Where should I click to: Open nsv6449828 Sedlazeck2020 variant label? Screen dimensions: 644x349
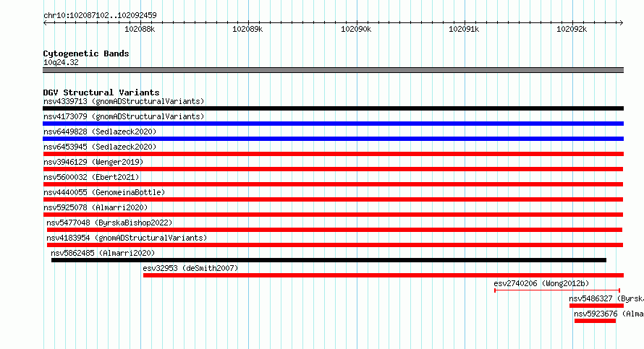point(100,132)
